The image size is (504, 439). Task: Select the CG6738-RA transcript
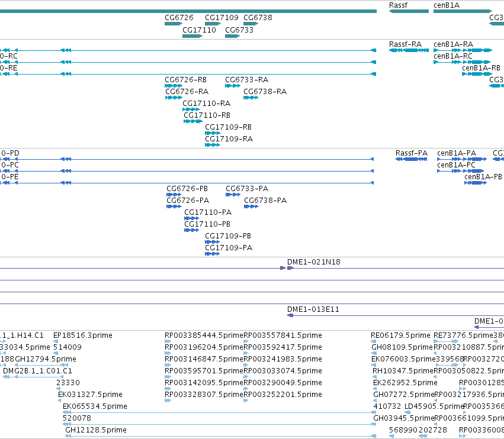pos(251,98)
